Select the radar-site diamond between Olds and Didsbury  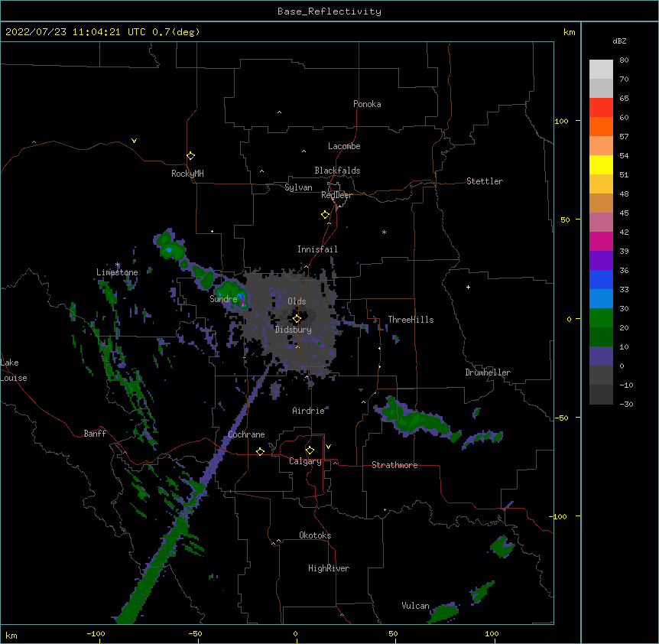tap(297, 319)
